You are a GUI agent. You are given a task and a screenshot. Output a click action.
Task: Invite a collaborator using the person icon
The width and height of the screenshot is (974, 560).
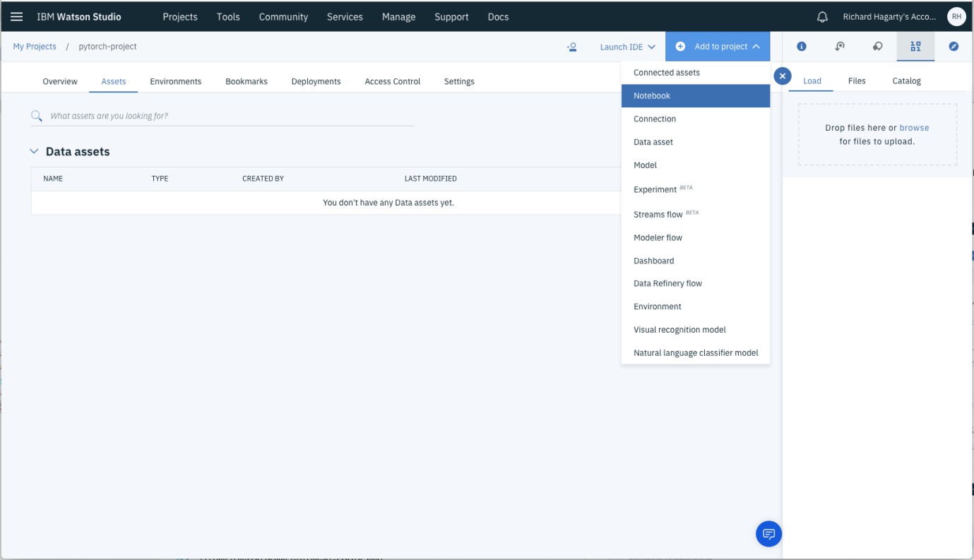coord(571,45)
